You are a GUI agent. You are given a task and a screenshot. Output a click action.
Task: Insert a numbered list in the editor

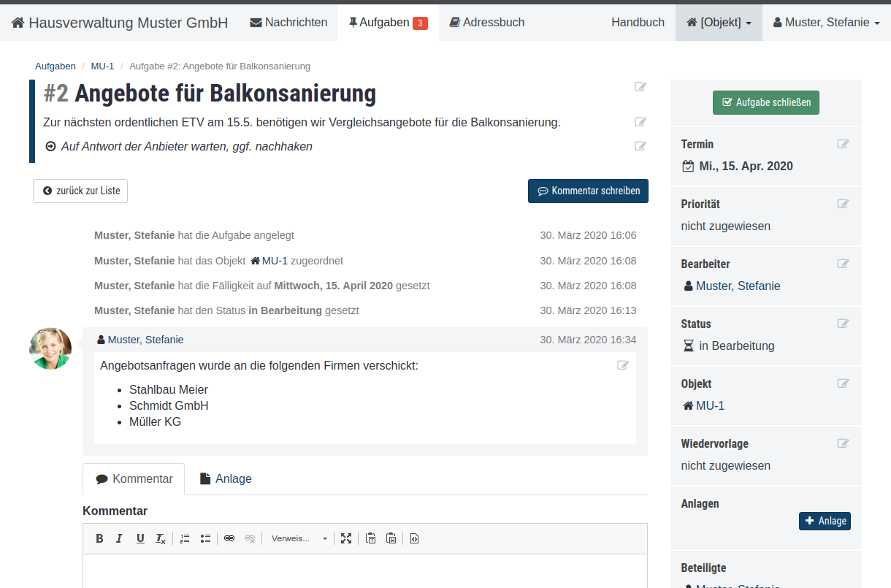click(x=185, y=538)
